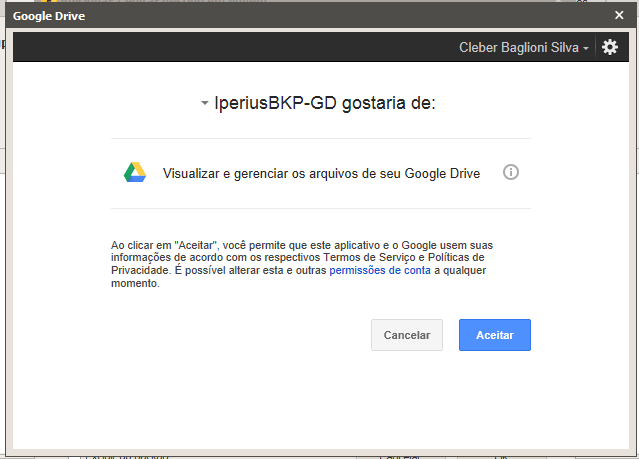Select the text 'Visualizar e gerenciar os arquivos de seu Google Drive'
Screen dimensions: 639x459
point(321,173)
